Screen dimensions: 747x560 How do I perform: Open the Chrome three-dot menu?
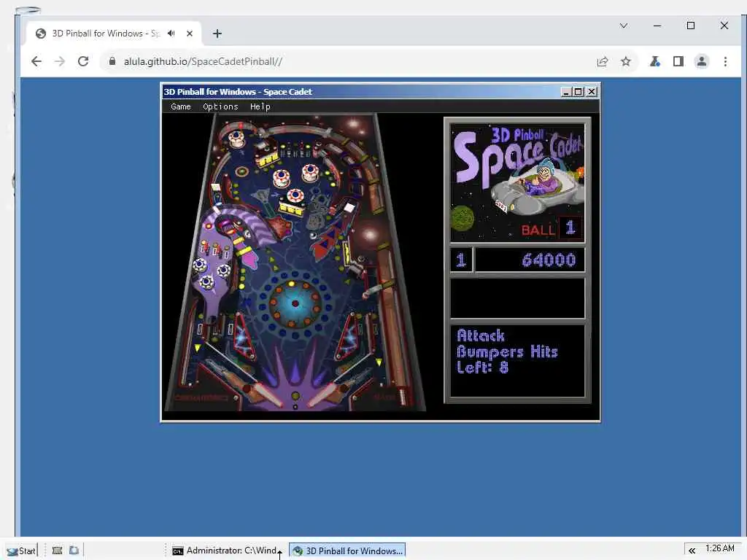(x=725, y=61)
